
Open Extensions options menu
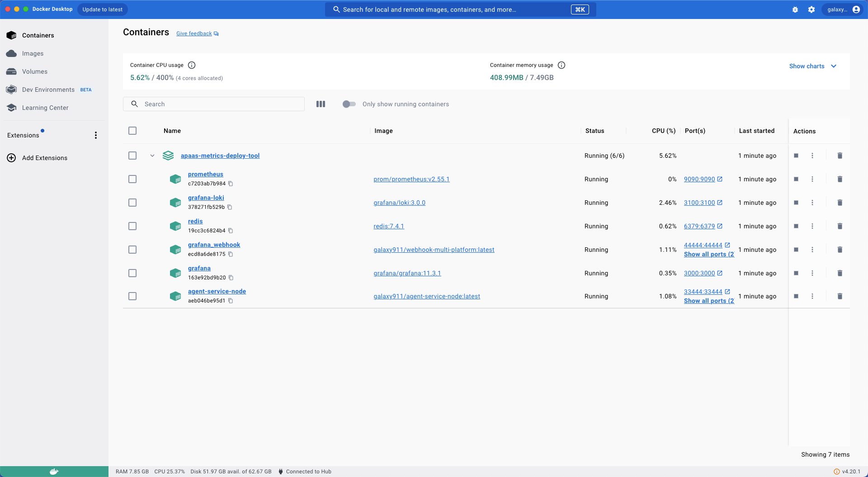tap(96, 135)
